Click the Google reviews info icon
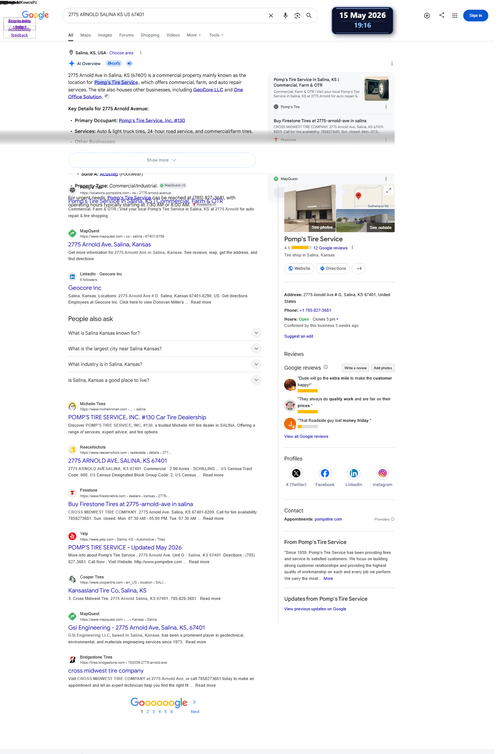The height and width of the screenshot is (754, 500). pos(325,367)
